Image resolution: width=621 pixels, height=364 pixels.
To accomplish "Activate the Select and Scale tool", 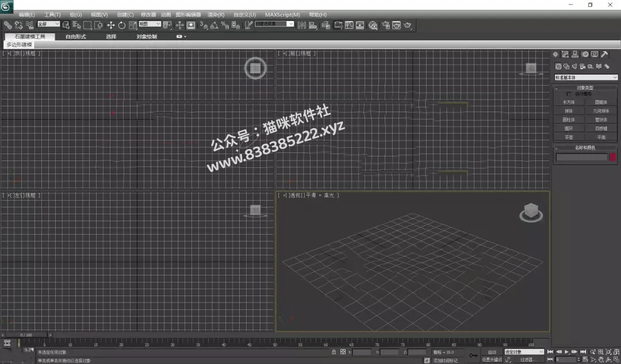I will point(133,25).
